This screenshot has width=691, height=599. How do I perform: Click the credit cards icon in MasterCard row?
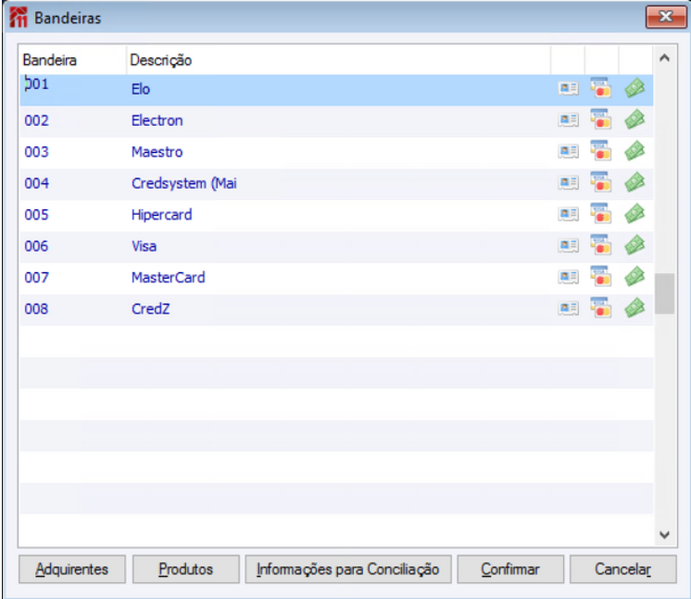coord(601,276)
